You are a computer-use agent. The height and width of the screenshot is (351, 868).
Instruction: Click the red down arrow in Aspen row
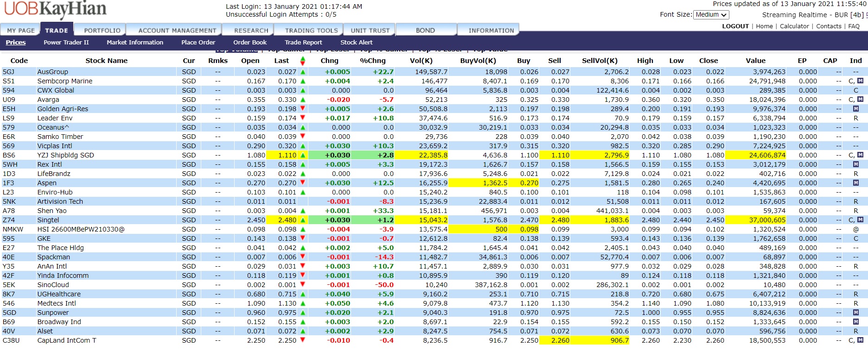click(303, 182)
